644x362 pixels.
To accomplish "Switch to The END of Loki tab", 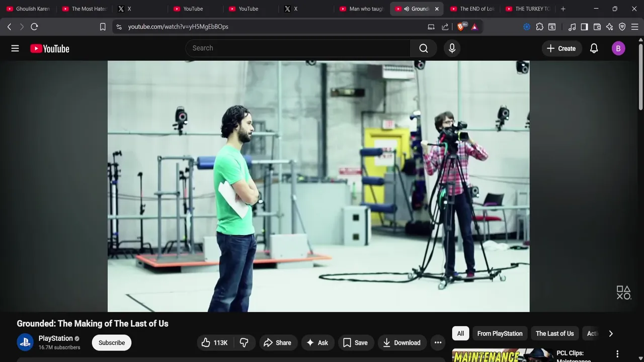I will (x=472, y=9).
